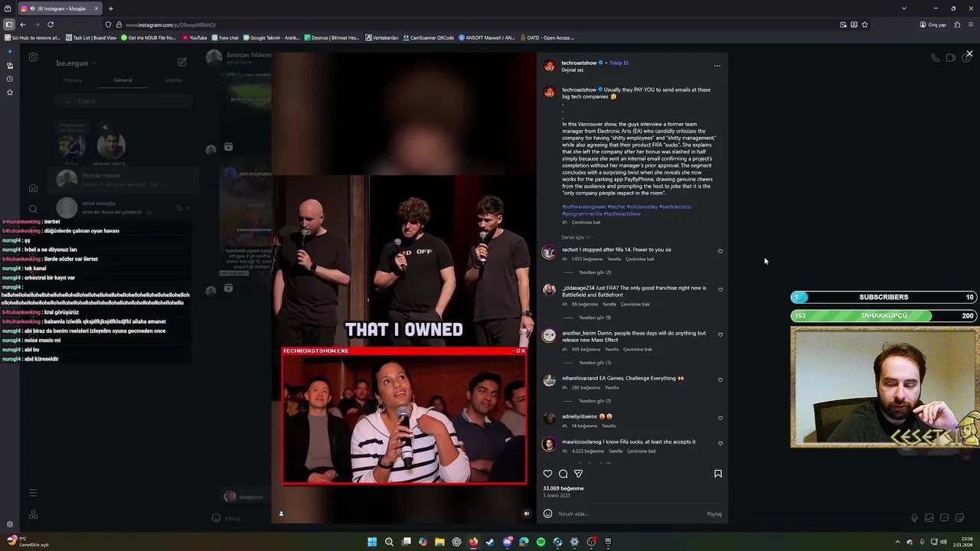Click the Instagram logo in sidebar
Image resolution: width=980 pixels, height=551 pixels.
pyautogui.click(x=33, y=57)
